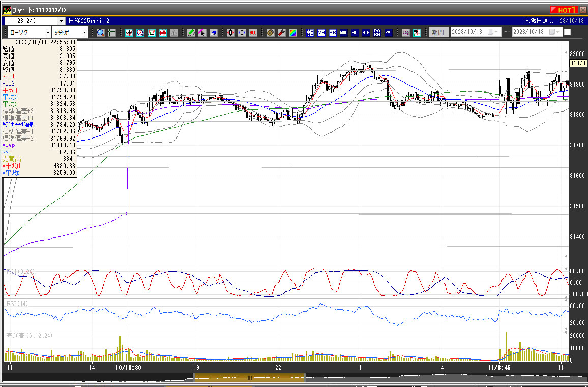Click the 日経225mini 12 instrument name
588x387 pixels.
tap(89, 21)
